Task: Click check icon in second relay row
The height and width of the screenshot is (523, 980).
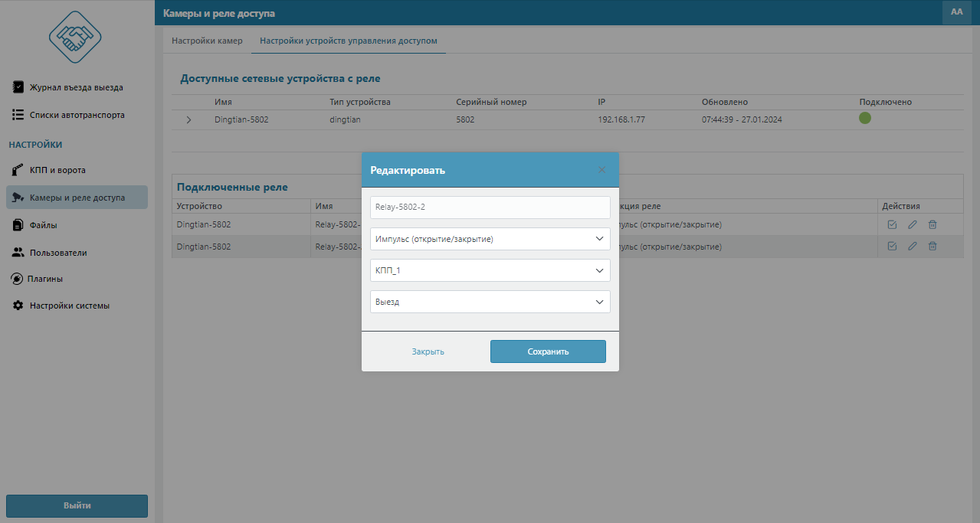Action: pyautogui.click(x=892, y=247)
